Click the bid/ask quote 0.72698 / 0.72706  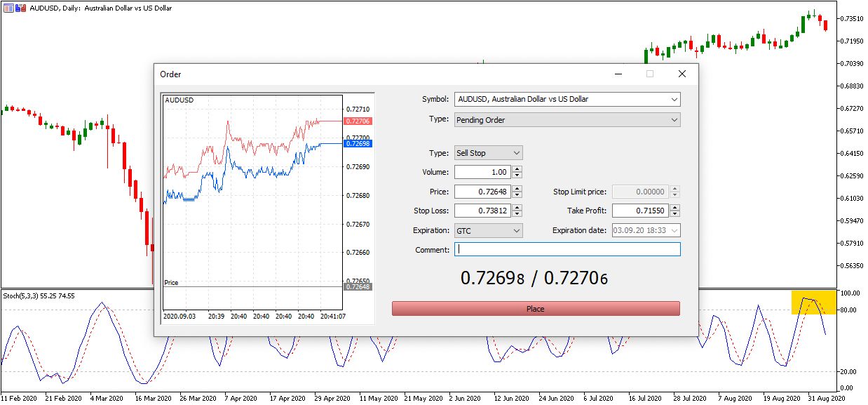click(x=534, y=278)
